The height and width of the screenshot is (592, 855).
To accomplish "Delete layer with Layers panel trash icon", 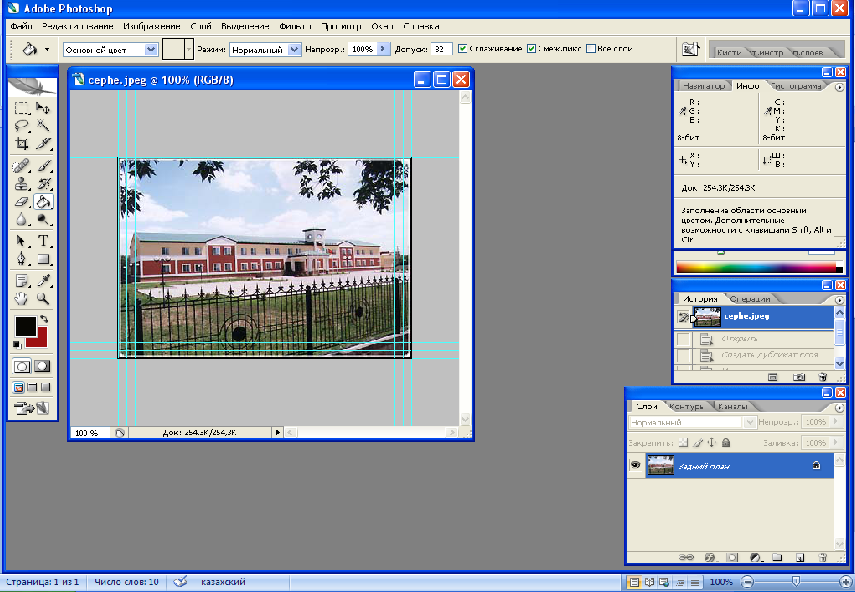I will click(823, 557).
